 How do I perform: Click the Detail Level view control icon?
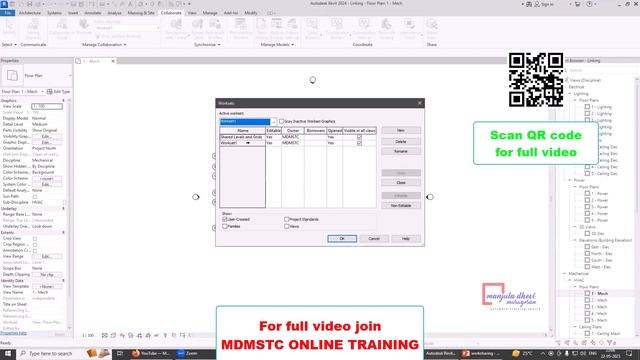point(104,336)
